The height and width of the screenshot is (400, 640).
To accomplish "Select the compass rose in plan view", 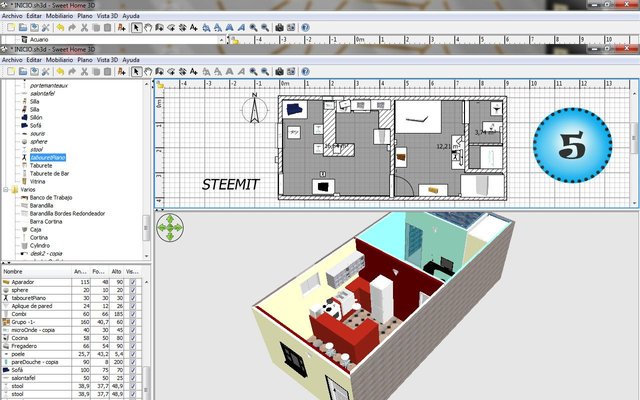I will tap(254, 108).
